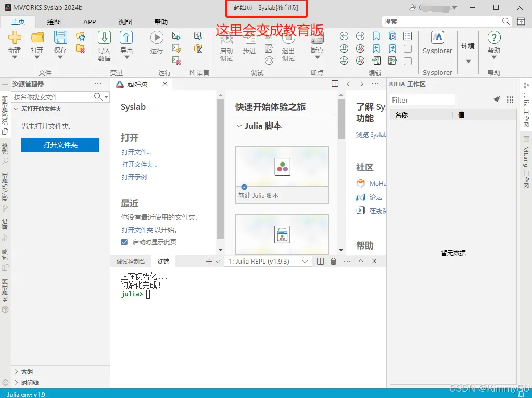Go to previous bookmark with left-arrow bookmark icon
Image resolution: width=532 pixels, height=398 pixels.
(376, 48)
